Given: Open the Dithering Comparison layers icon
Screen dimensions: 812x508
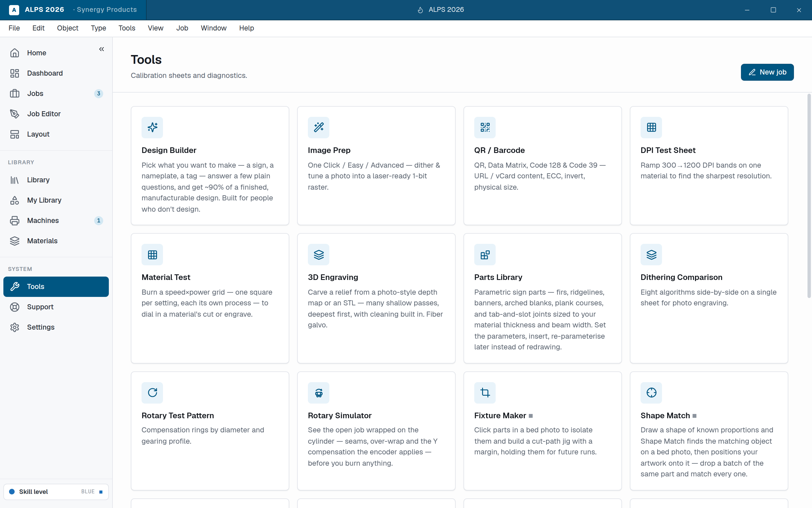Looking at the screenshot, I should click(x=651, y=255).
